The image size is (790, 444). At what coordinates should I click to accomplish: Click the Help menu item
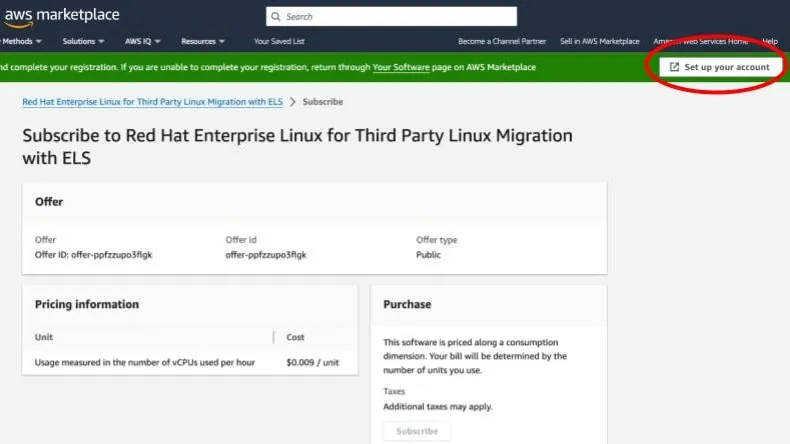pyautogui.click(x=769, y=41)
